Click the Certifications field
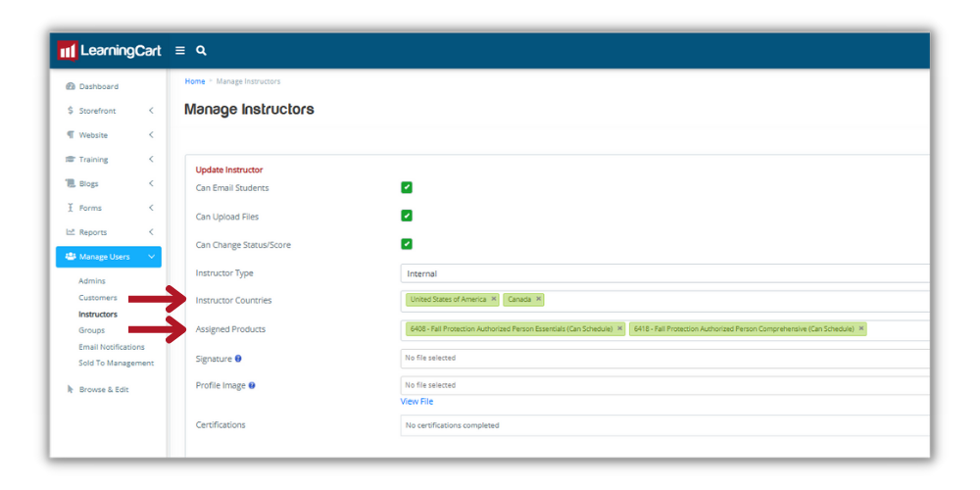 click(x=665, y=425)
